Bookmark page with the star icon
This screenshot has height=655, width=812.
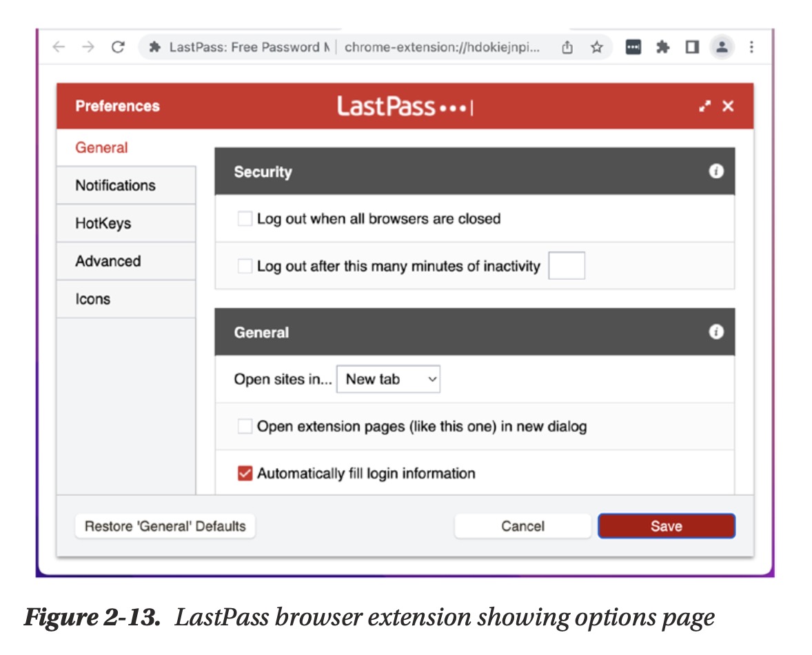point(597,47)
